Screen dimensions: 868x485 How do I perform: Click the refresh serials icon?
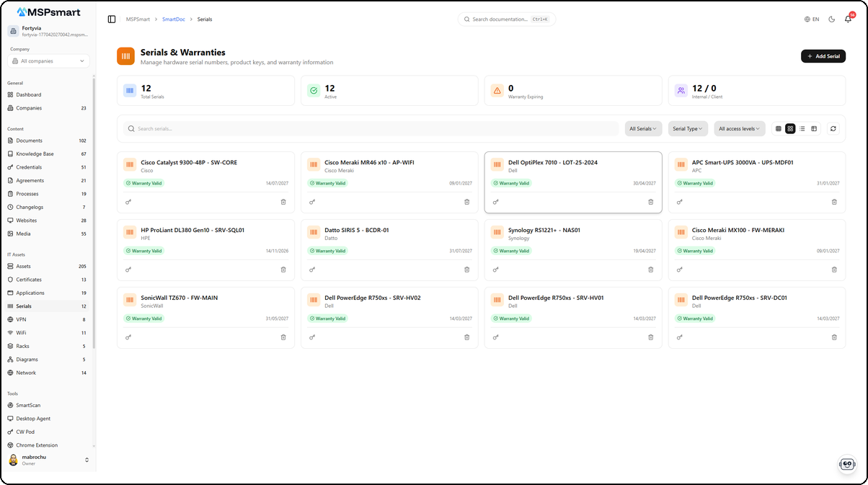(833, 129)
